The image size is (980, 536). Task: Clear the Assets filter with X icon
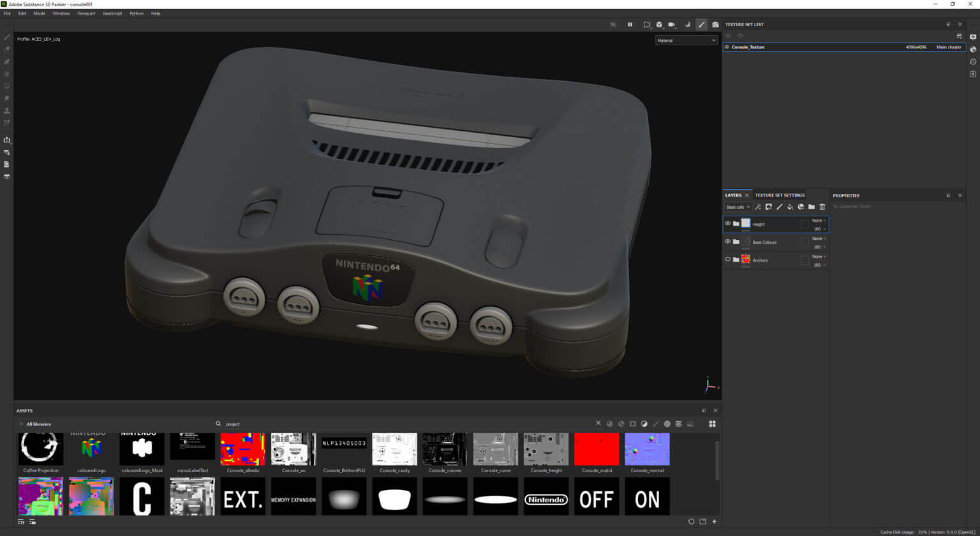598,423
